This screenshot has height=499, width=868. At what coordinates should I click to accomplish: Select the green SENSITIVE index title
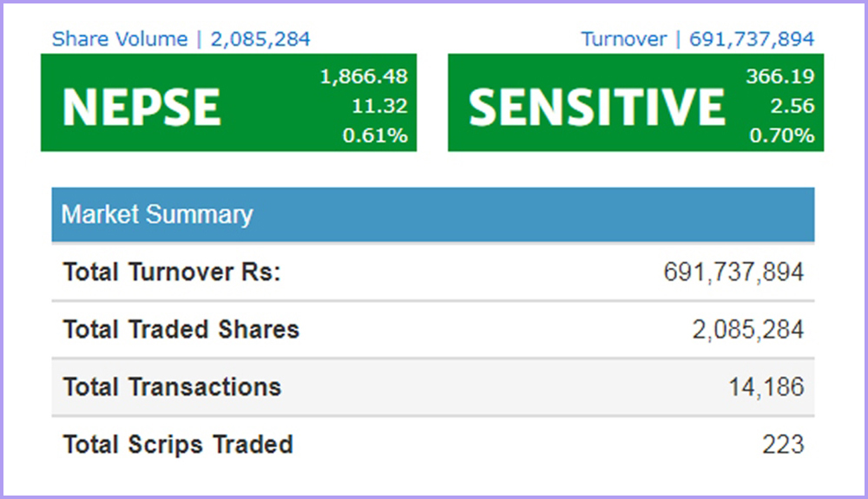click(x=596, y=107)
